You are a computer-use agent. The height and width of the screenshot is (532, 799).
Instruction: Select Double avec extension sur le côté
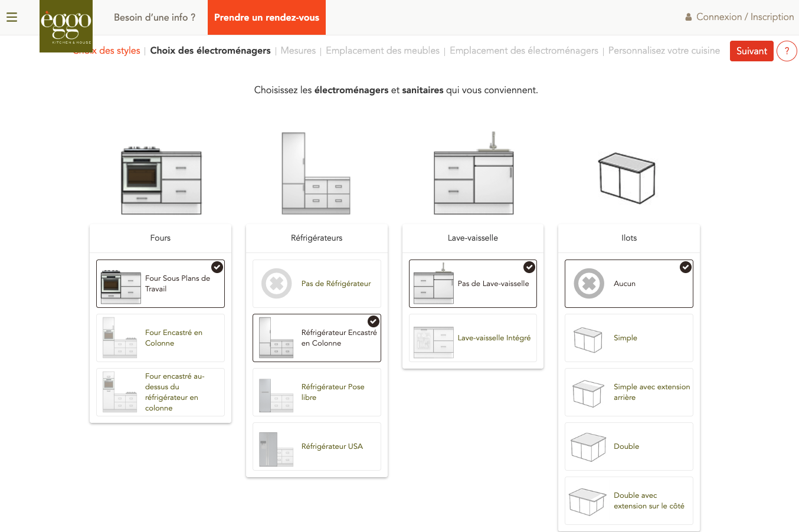click(x=628, y=500)
